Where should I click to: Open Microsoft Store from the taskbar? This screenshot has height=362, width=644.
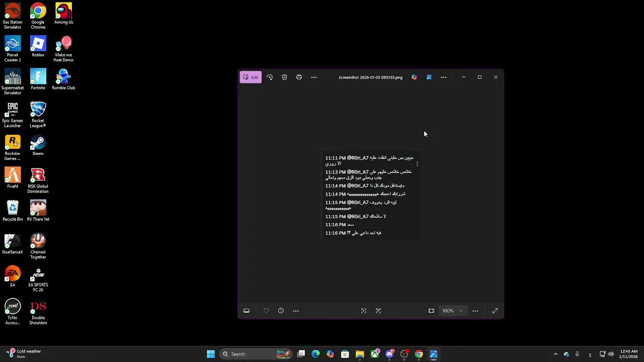pos(345,354)
